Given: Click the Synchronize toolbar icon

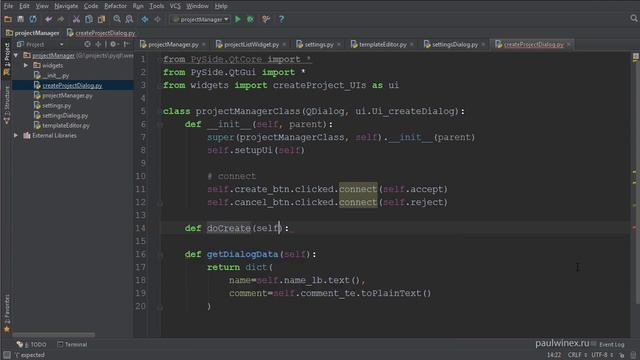Looking at the screenshot, I should [x=33, y=19].
